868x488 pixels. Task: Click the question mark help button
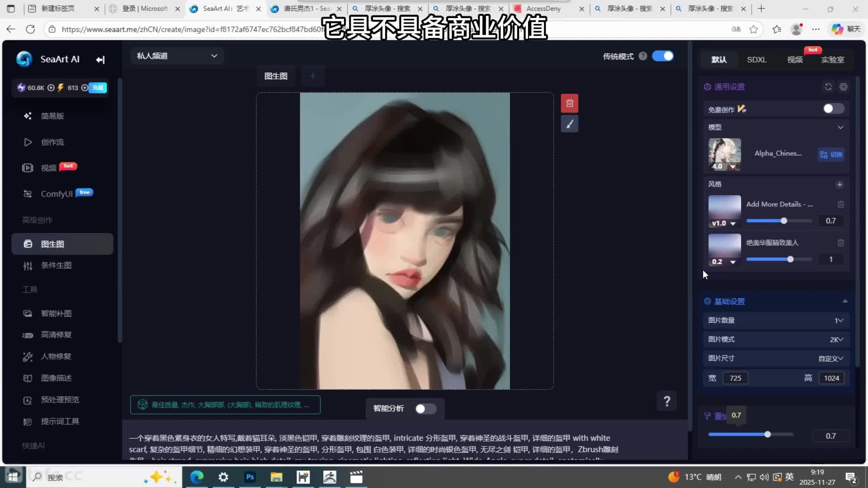point(666,401)
